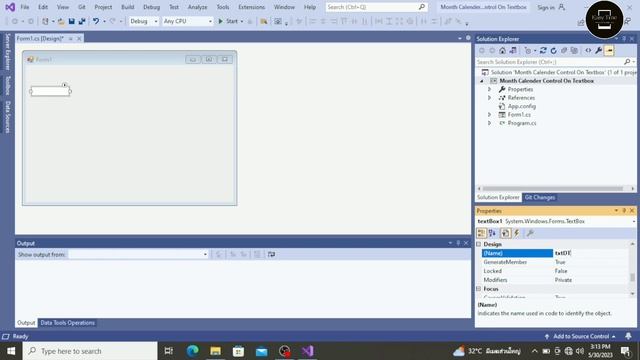Viewport: 640px width, 360px height.
Task: Open the Project menu
Action: [103, 7]
